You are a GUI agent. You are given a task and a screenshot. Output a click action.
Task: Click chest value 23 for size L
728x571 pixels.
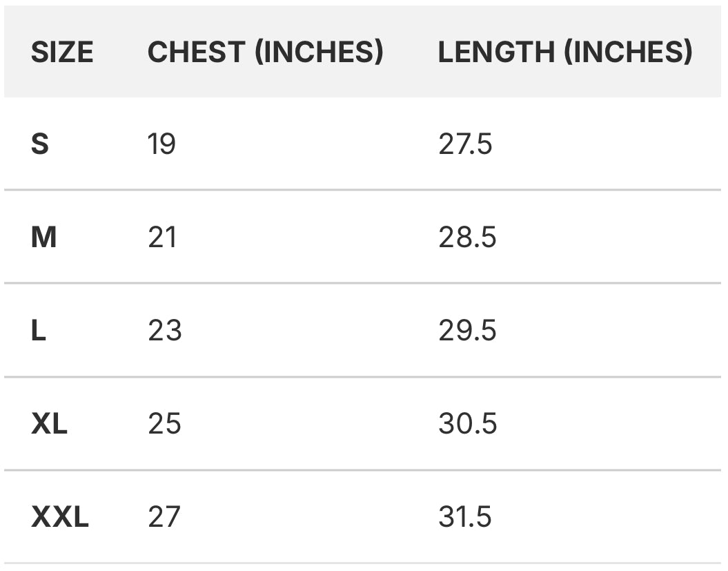pyautogui.click(x=164, y=331)
